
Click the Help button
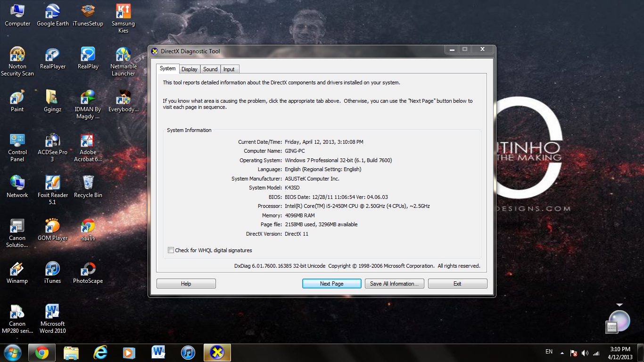coord(186,284)
